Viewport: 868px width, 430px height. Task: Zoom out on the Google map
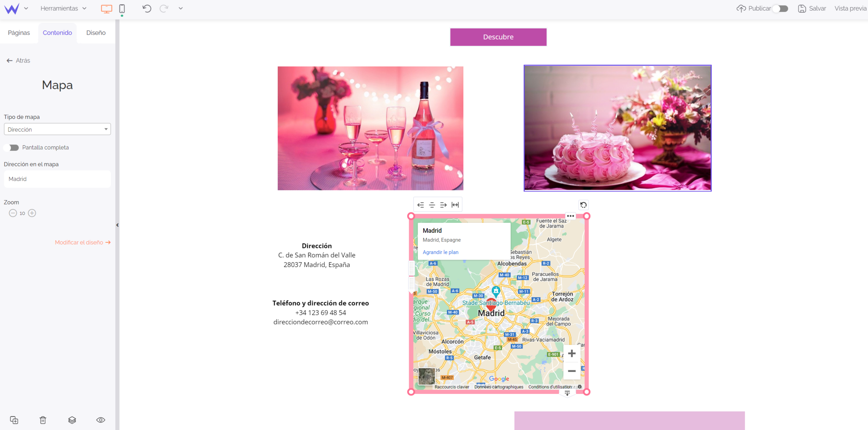pos(572,371)
